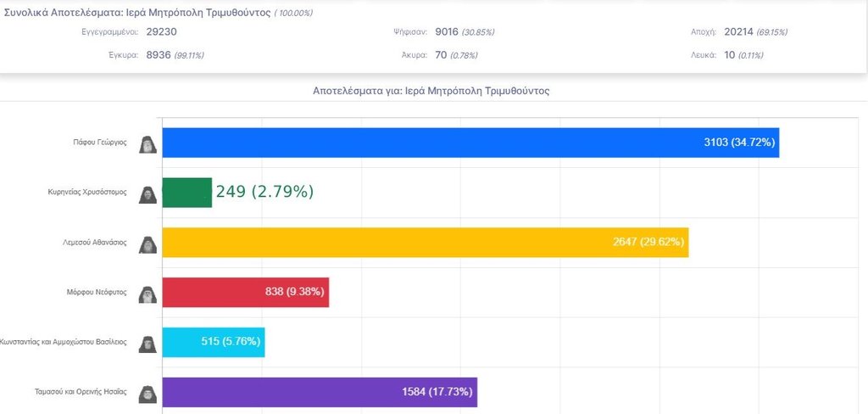The height and width of the screenshot is (414, 868).
Task: Select the value label 1584 (17.73%)
Action: pos(437,392)
